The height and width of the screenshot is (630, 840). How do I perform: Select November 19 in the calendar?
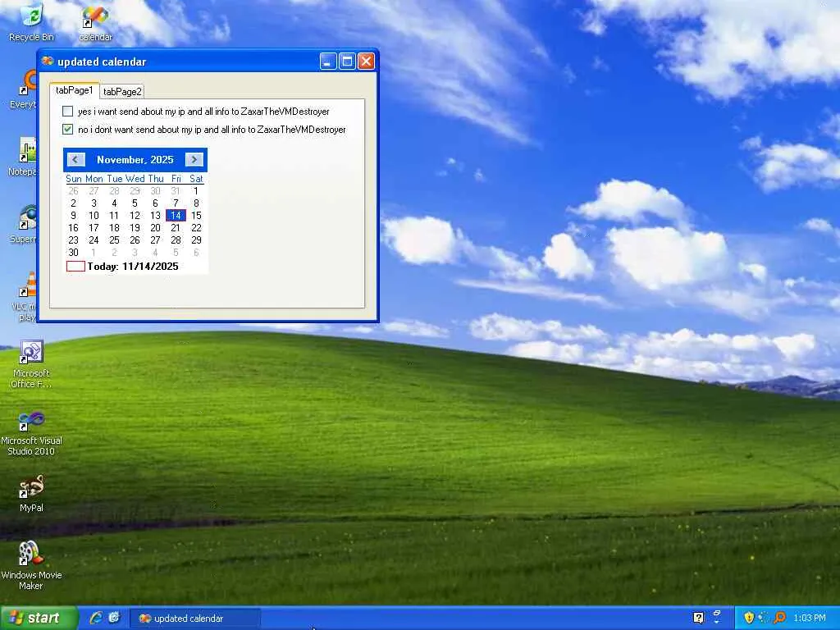(135, 228)
